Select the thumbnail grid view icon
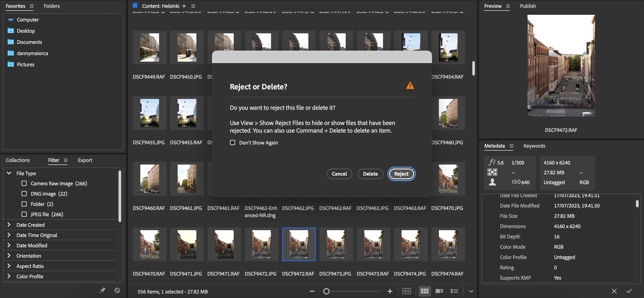 [424, 291]
